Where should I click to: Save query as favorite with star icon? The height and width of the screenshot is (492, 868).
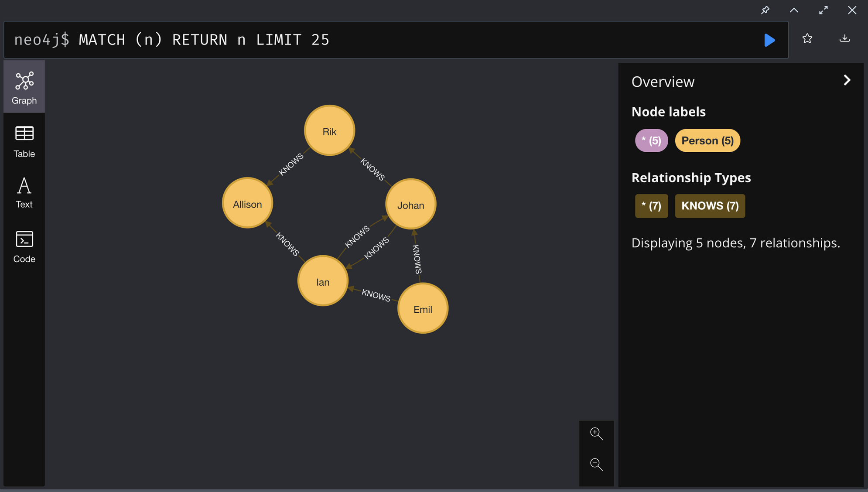click(x=807, y=38)
